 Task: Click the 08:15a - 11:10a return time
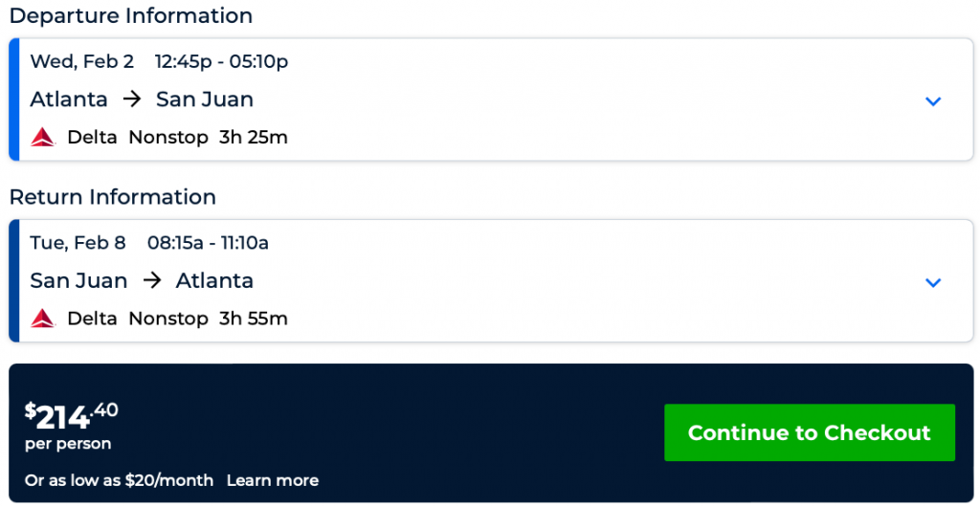[x=208, y=243]
